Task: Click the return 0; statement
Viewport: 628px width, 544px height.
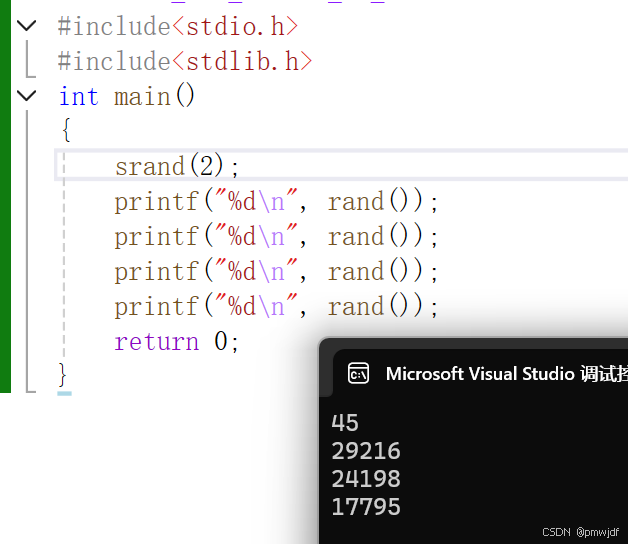Action: pos(177,342)
